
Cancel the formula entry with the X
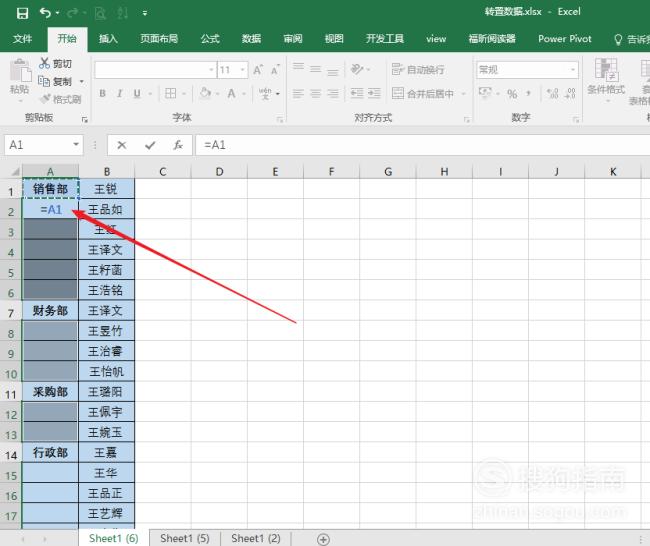tap(121, 145)
